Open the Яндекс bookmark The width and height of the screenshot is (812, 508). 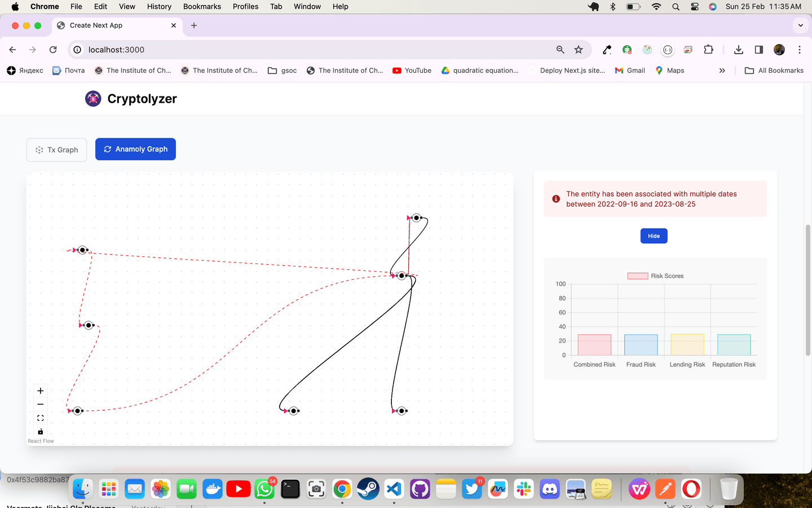[25, 71]
